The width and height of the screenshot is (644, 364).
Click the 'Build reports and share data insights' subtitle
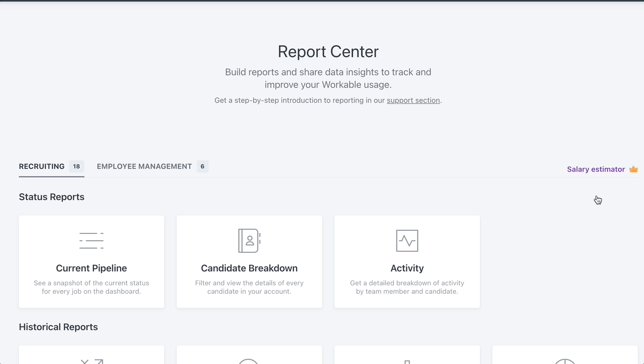(328, 78)
